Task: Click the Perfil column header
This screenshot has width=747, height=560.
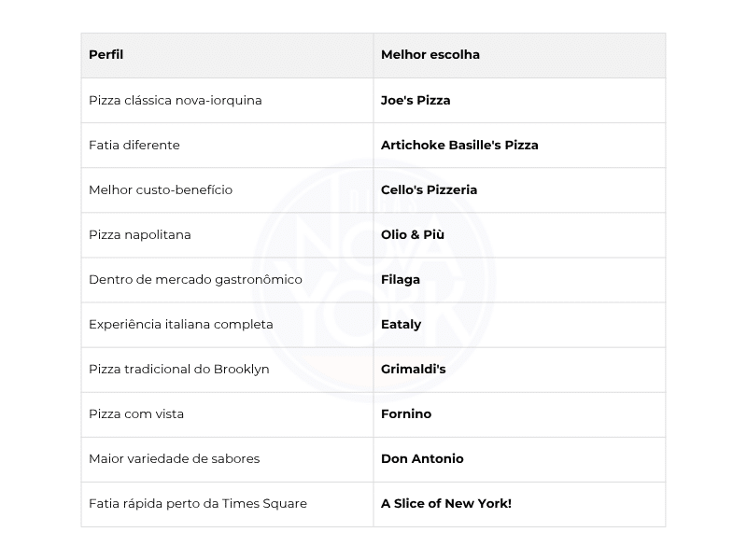Action: pos(106,55)
